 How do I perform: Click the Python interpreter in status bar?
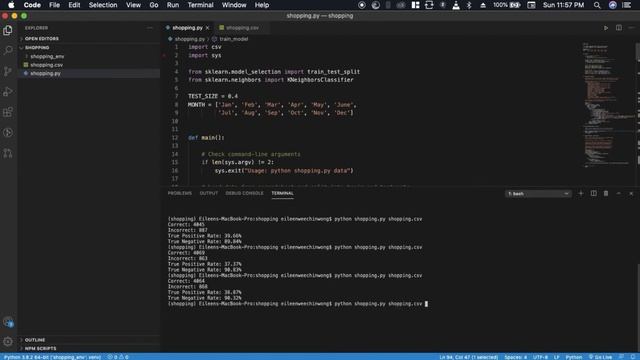point(52,357)
